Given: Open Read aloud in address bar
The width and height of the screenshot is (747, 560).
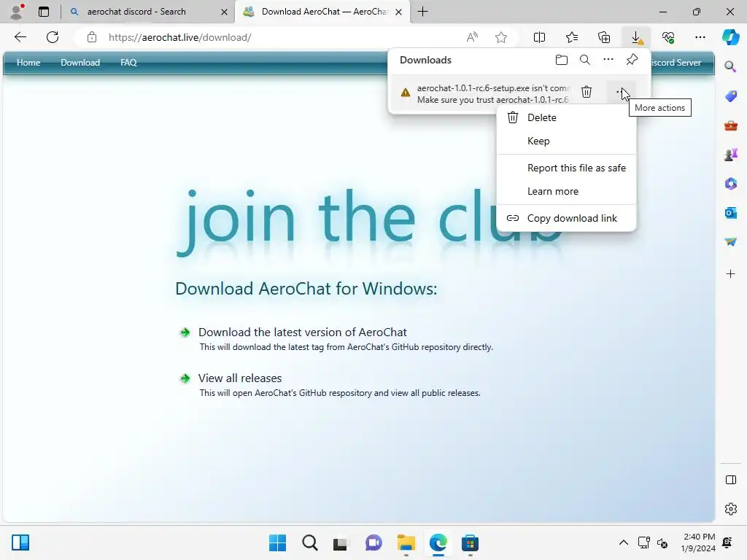Looking at the screenshot, I should [472, 37].
